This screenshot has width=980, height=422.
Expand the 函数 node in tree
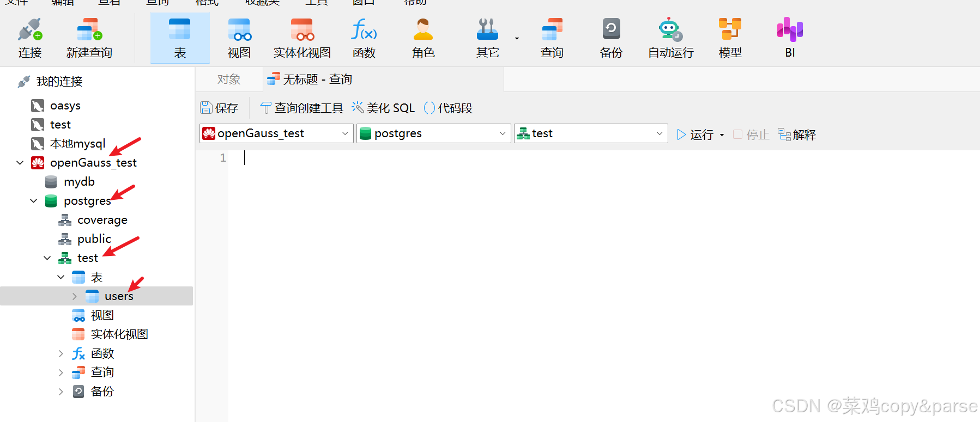click(61, 354)
